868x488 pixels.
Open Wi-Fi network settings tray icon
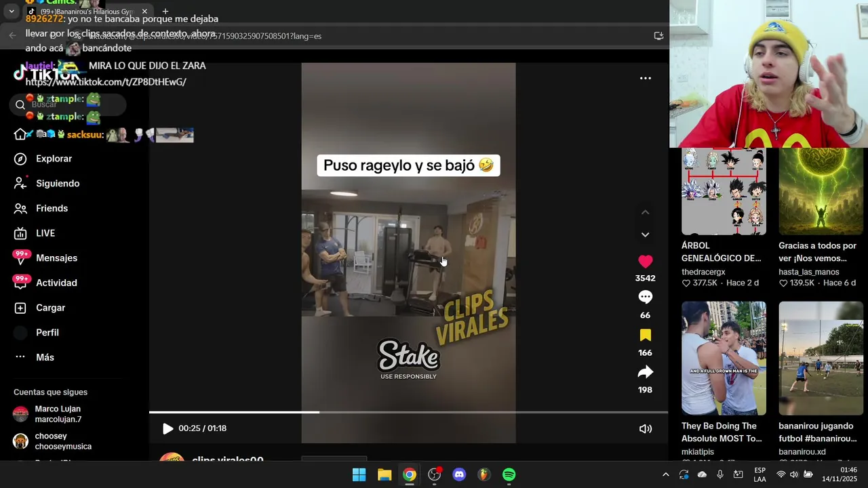781,475
